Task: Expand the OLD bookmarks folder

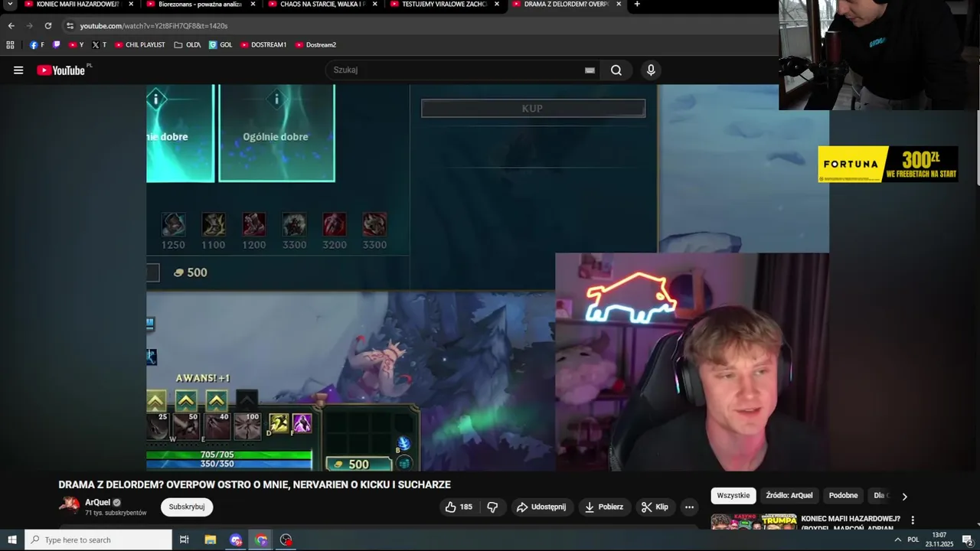Action: [x=188, y=45]
